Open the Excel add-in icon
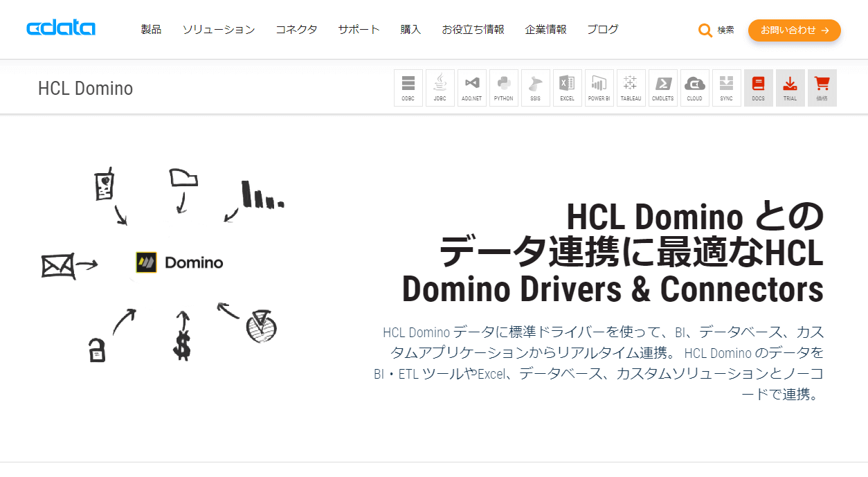868x477 pixels. pos(568,88)
